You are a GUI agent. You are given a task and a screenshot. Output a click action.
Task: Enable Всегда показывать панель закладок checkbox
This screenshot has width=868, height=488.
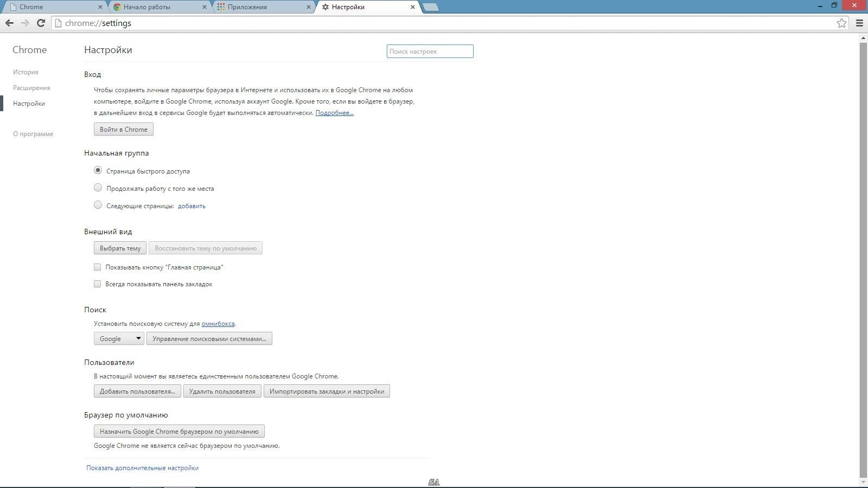pos(98,284)
